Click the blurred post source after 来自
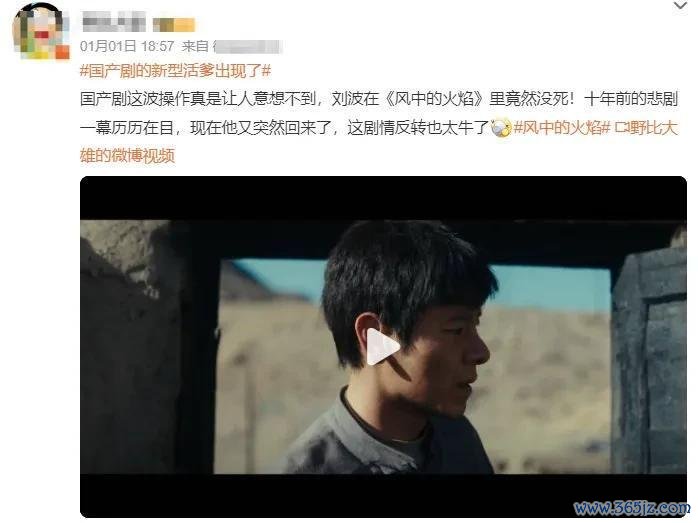 coord(247,47)
